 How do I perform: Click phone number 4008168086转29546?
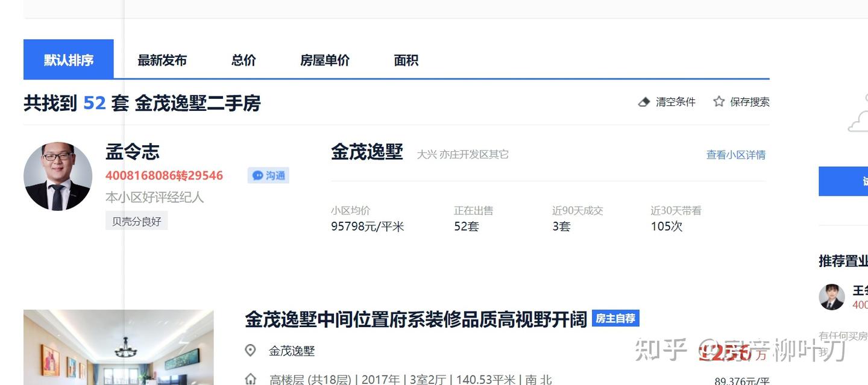pyautogui.click(x=164, y=175)
